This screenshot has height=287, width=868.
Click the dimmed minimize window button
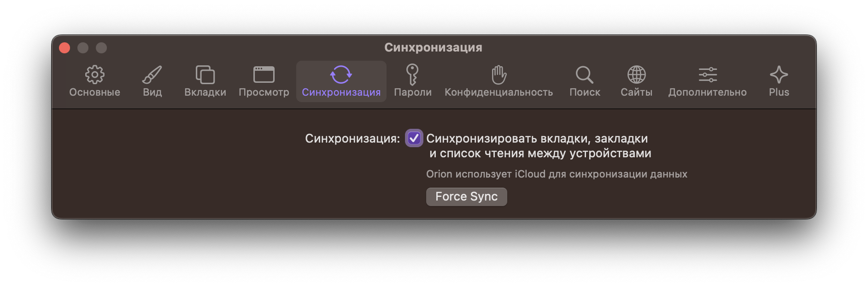click(83, 48)
